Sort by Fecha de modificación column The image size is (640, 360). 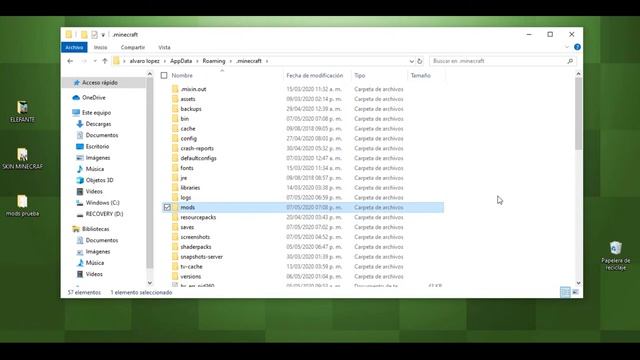point(315,76)
